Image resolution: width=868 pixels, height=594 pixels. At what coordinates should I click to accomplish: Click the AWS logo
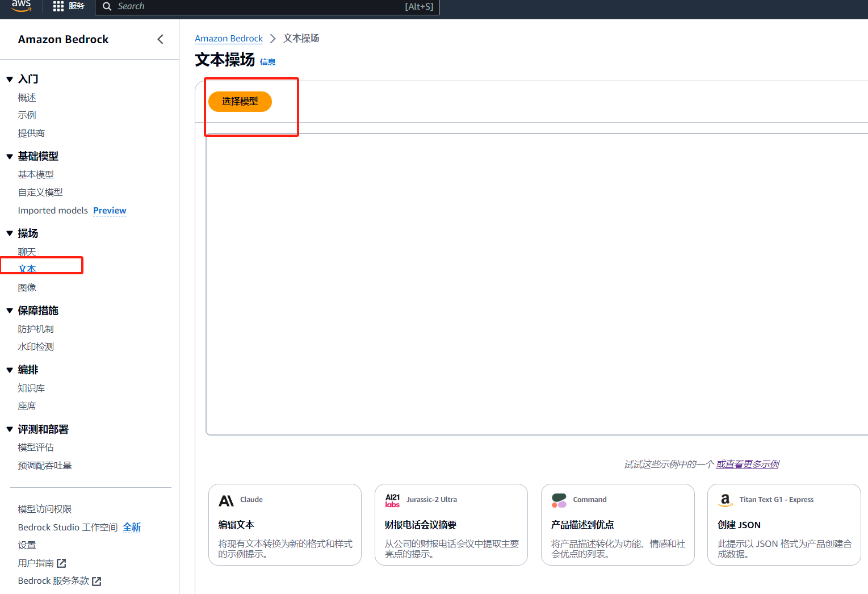tap(21, 6)
